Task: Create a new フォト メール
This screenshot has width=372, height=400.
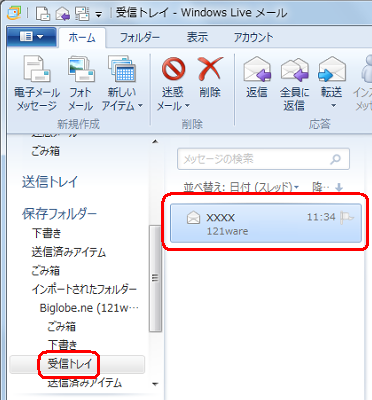Action: coord(81,84)
